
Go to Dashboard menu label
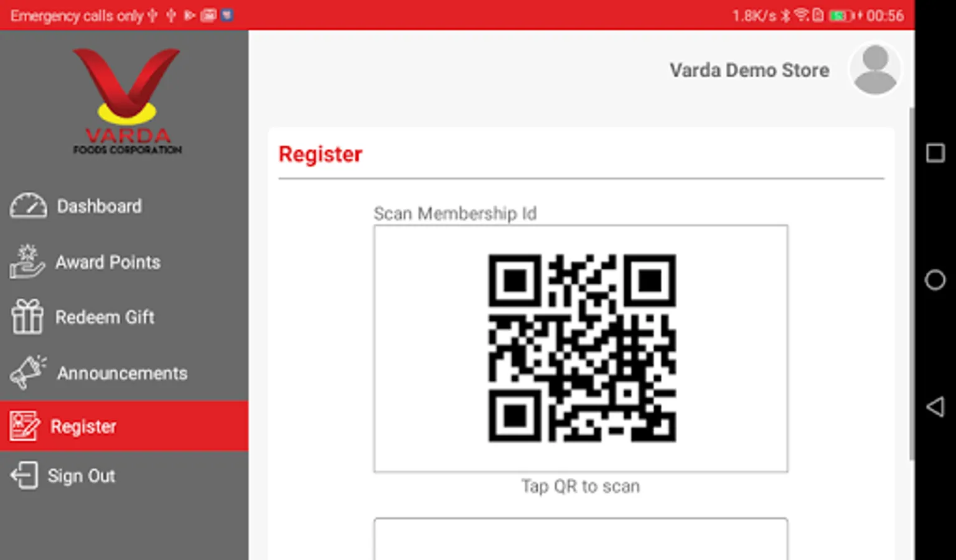tap(100, 206)
